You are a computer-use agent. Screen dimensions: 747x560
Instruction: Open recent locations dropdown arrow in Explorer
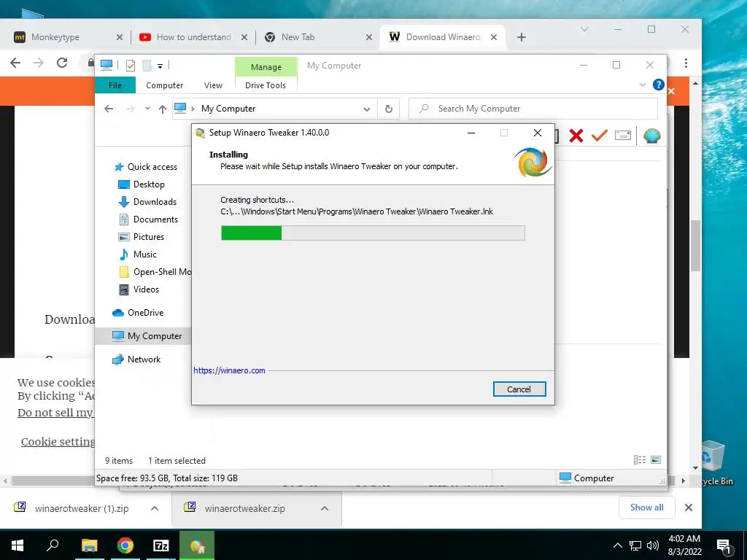[x=147, y=109]
